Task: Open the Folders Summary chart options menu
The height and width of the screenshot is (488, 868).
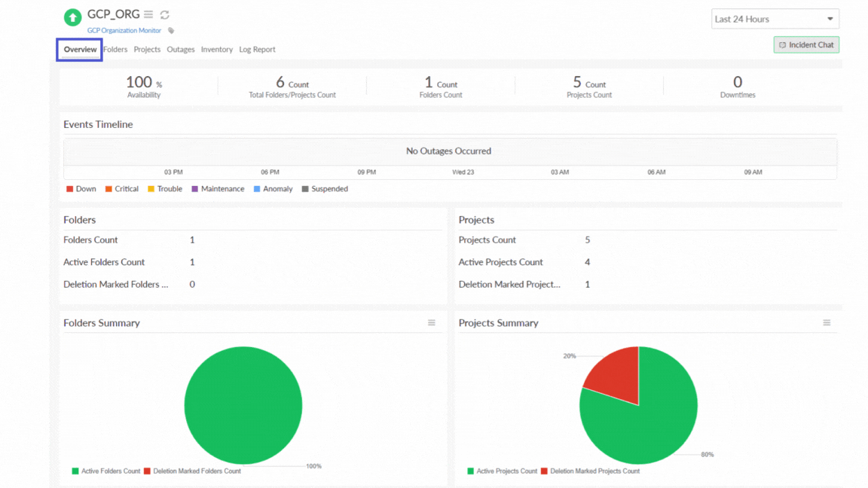Action: [432, 322]
